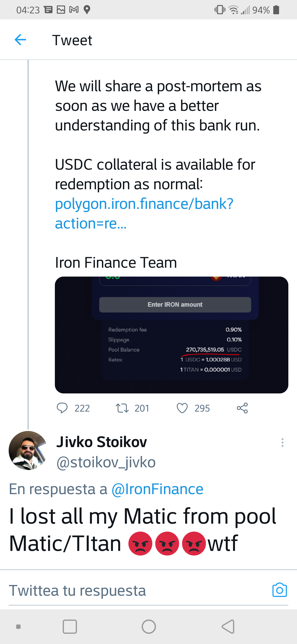Tap the retweet icon
297x644 pixels.
tap(122, 408)
